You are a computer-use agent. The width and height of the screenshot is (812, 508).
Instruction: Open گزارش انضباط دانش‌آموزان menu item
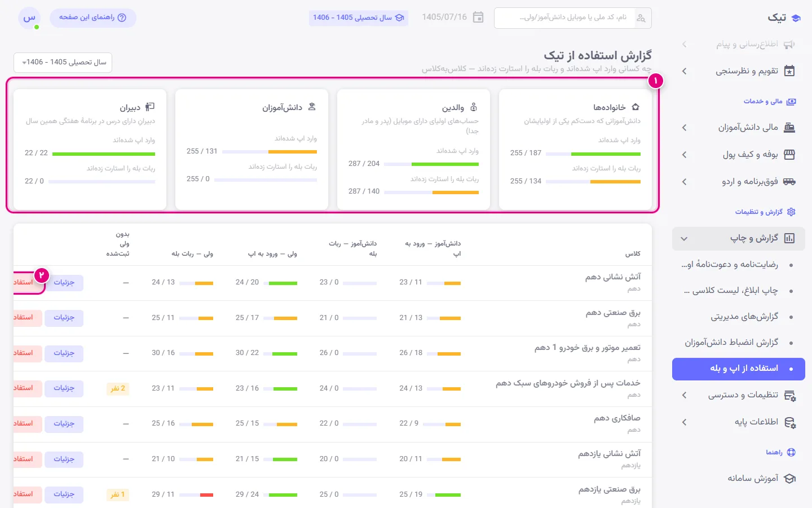(x=739, y=343)
